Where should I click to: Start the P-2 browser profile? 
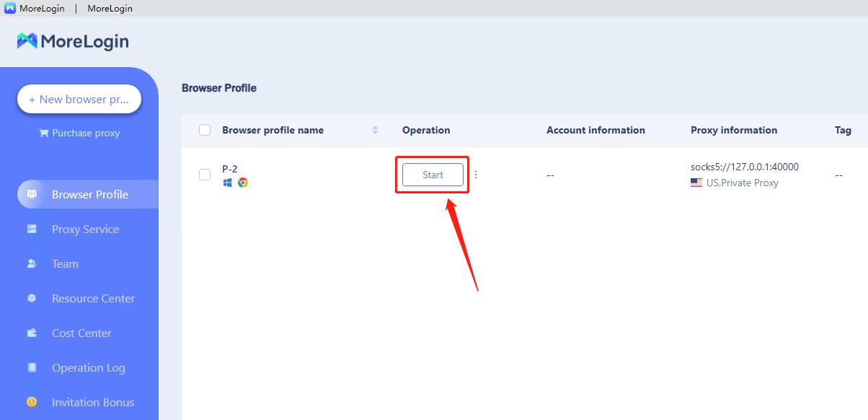click(433, 175)
